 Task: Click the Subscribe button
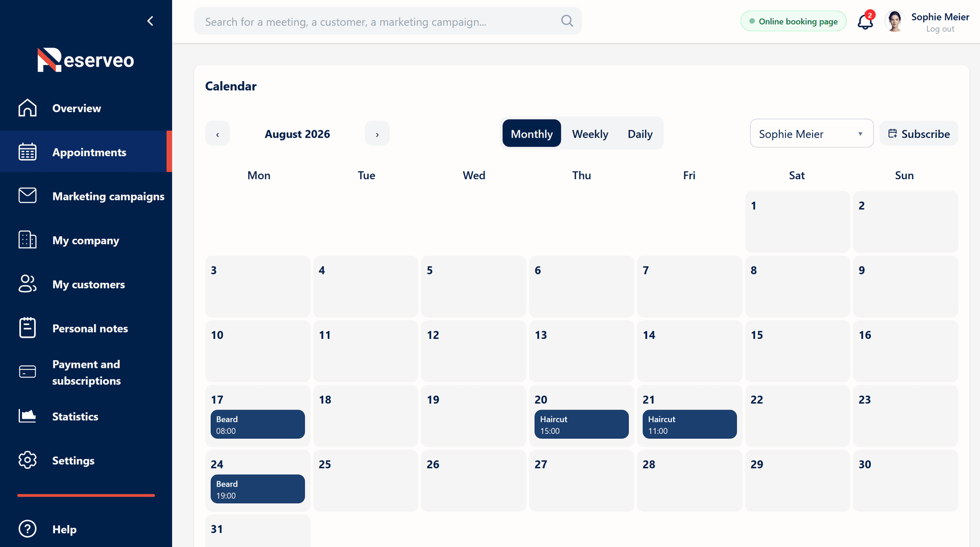point(919,134)
